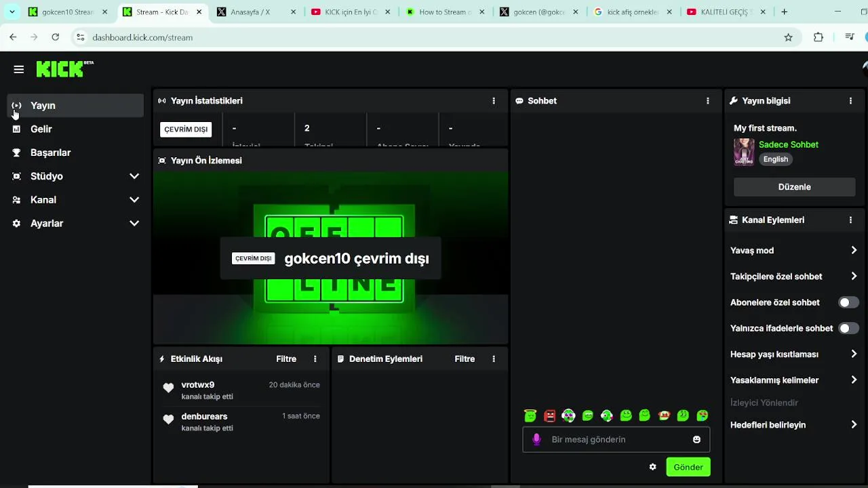
Task: Open Sadece Sohbet category link
Action: pos(789,144)
